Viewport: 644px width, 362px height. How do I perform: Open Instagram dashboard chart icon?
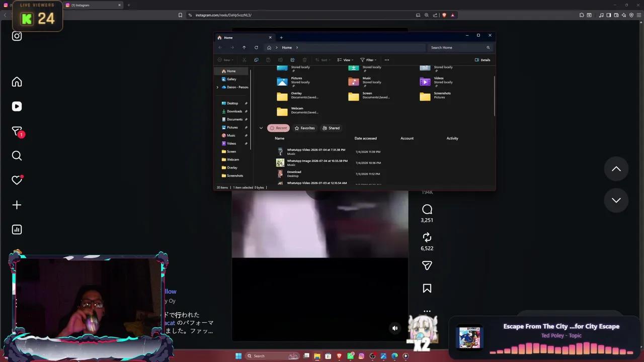(x=17, y=230)
